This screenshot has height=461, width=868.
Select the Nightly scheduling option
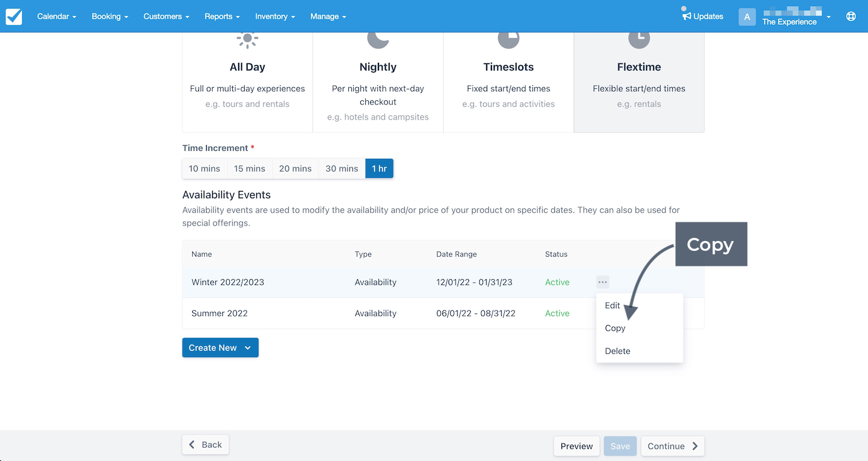378,82
